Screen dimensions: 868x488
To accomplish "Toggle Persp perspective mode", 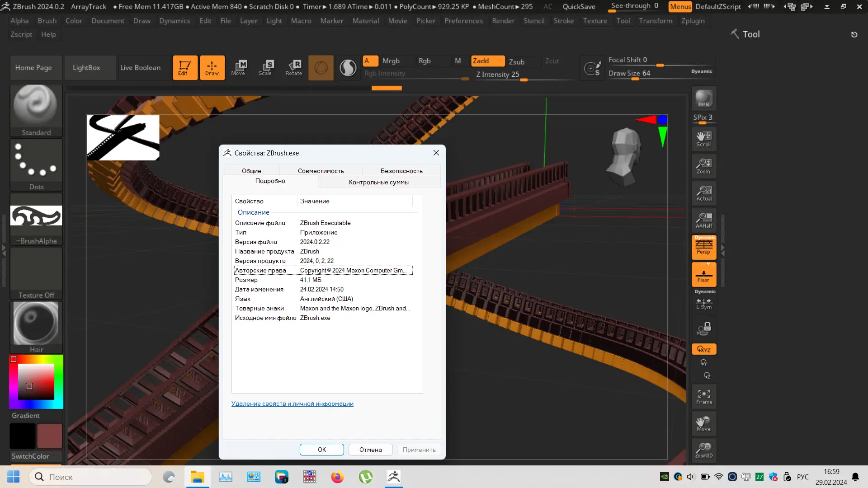I will [x=703, y=247].
